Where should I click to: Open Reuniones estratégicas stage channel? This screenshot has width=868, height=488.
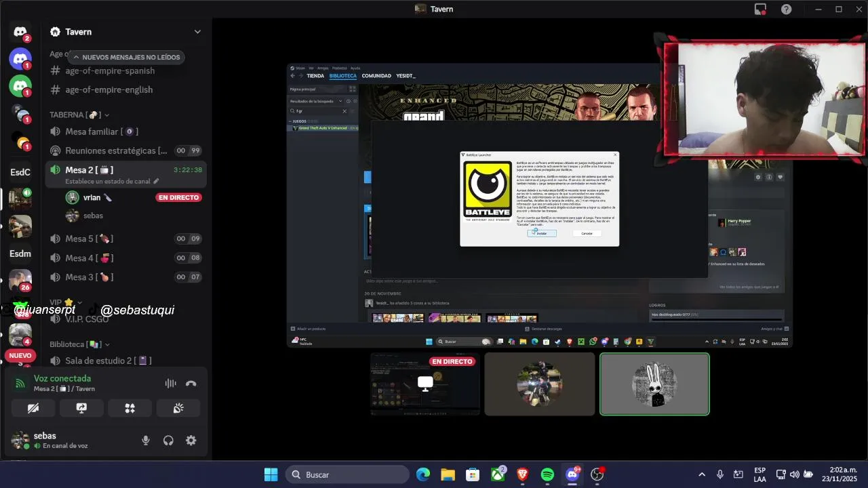(126, 150)
